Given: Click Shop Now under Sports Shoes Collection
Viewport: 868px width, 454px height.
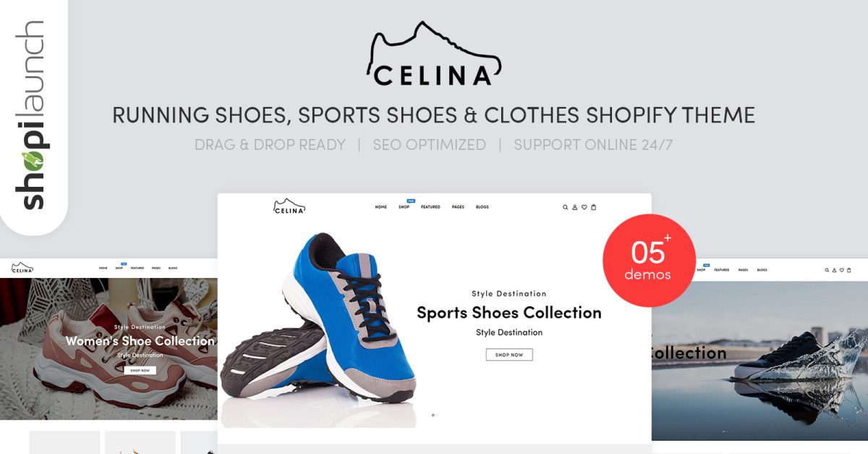Looking at the screenshot, I should tap(509, 355).
